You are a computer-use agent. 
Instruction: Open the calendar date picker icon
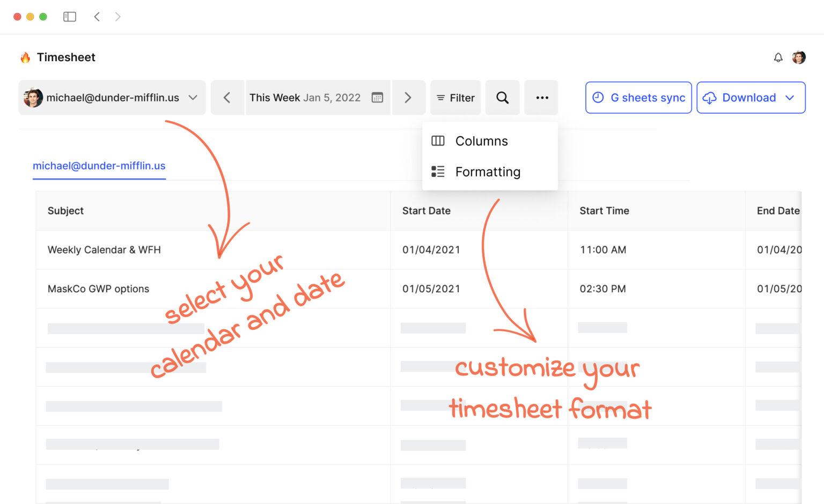[x=377, y=98]
